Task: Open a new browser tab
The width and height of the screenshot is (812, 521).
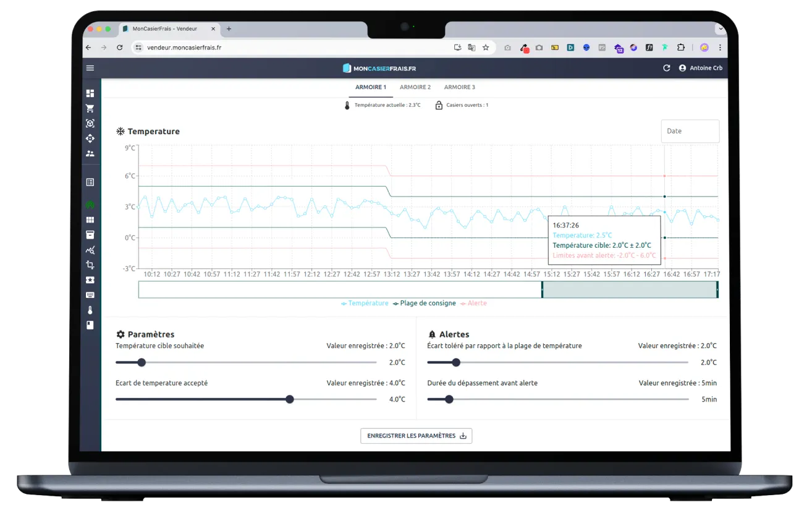Action: pos(229,28)
